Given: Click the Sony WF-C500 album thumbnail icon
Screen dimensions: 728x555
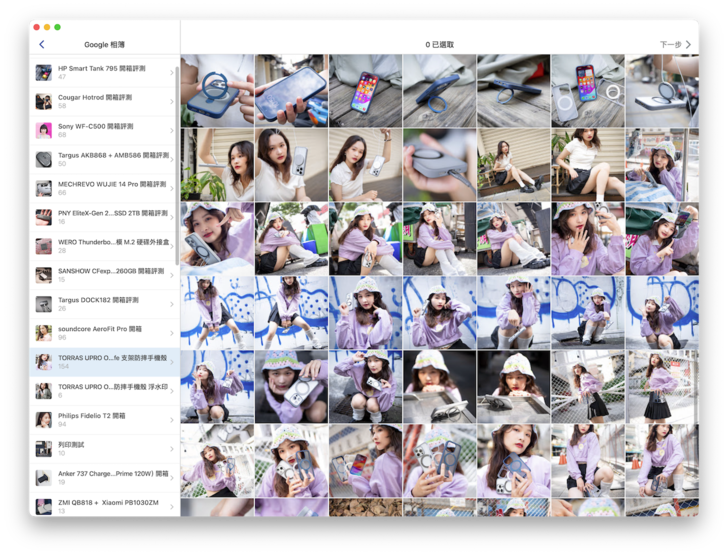Looking at the screenshot, I should pos(44,130).
